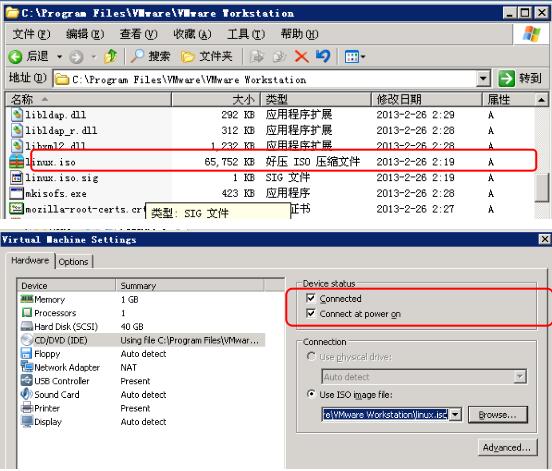Click the file list vertical scrollbar thumb
The width and height of the screenshot is (552, 471).
click(x=541, y=188)
